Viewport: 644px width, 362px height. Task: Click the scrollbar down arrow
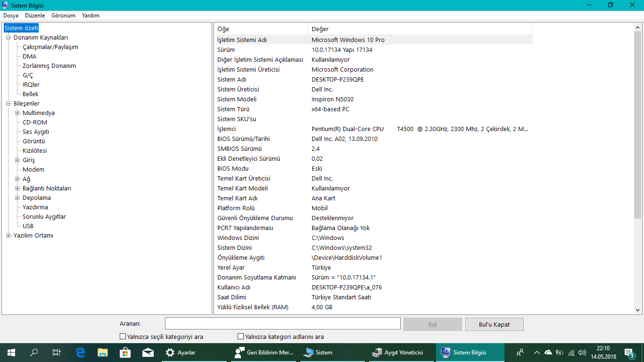(x=638, y=310)
